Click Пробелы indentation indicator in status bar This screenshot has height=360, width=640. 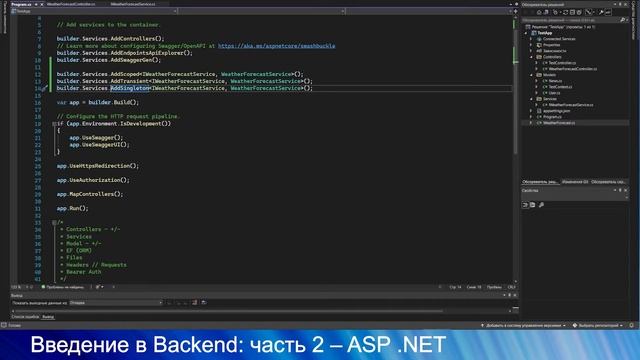pos(494,287)
